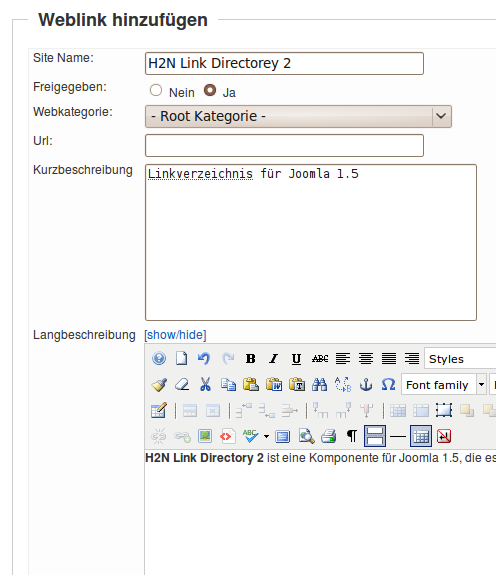
Task: Undo the last editor change
Action: coord(204,358)
